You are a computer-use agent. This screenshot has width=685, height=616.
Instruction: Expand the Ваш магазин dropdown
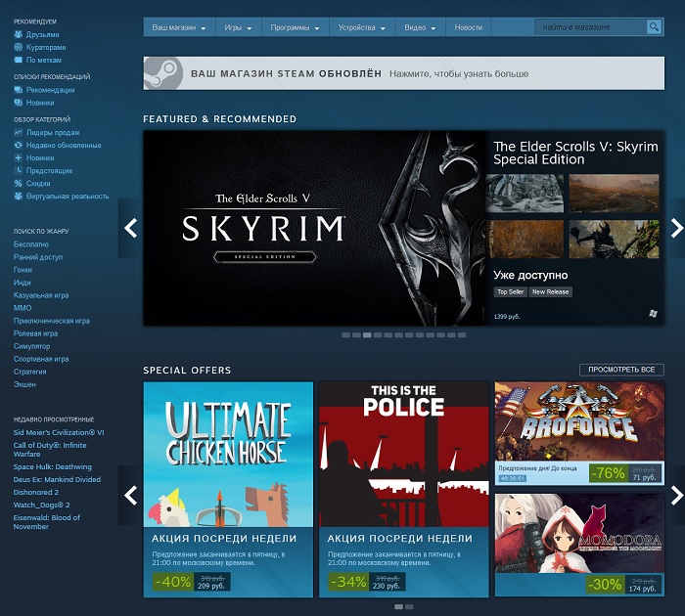tap(179, 27)
